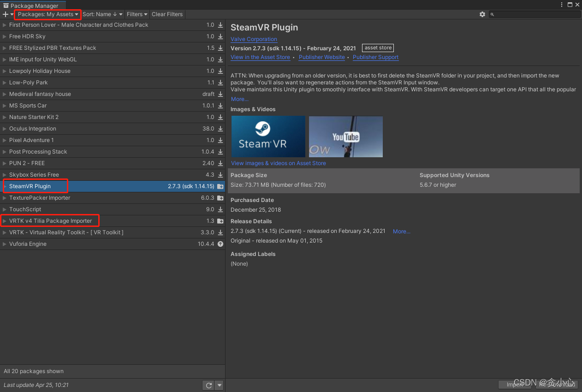Open the Package Manager settings gear
Image resolution: width=582 pixels, height=392 pixels.
tap(482, 14)
